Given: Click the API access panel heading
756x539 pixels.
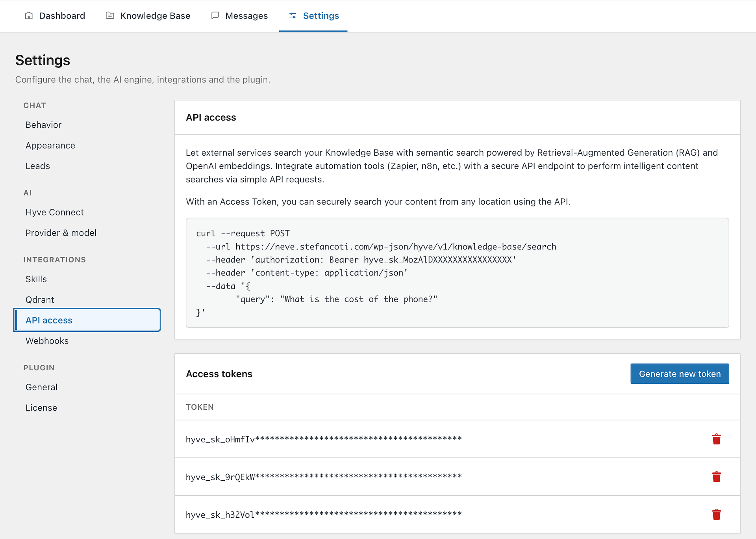Looking at the screenshot, I should click(211, 117).
